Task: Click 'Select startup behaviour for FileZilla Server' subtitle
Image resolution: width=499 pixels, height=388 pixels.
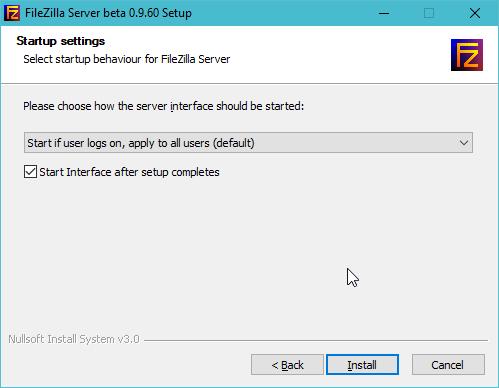Action: click(x=127, y=59)
